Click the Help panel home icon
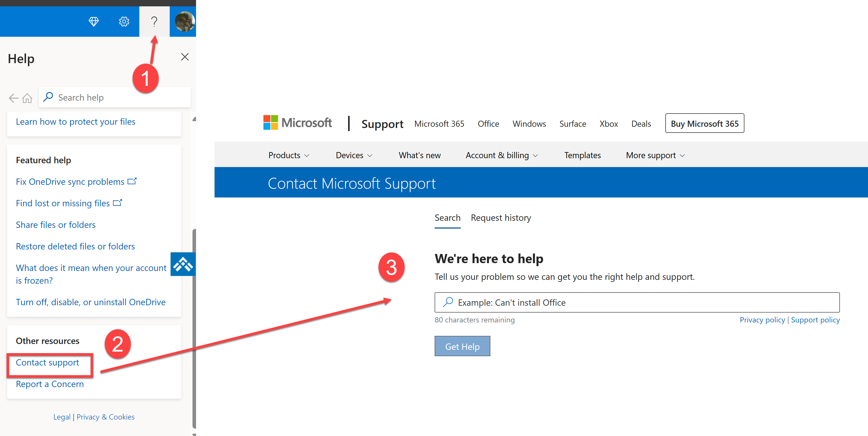The width and height of the screenshot is (868, 436). tap(27, 98)
